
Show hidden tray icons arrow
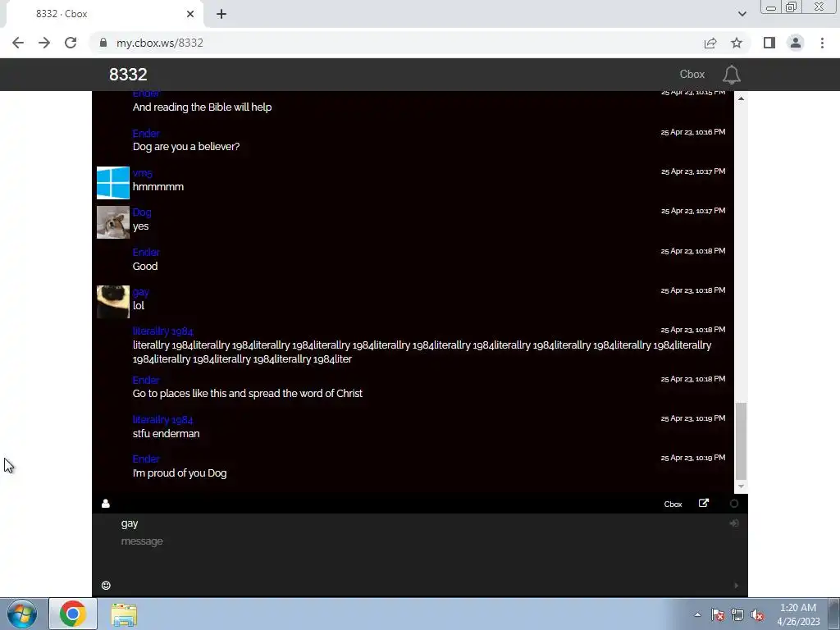(x=697, y=615)
